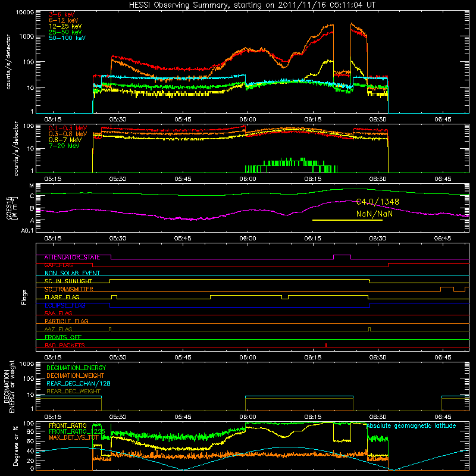Image resolution: width=476 pixels, height=476 pixels.
Task: Click the Degrees or % axis label
Action: coord(15,446)
